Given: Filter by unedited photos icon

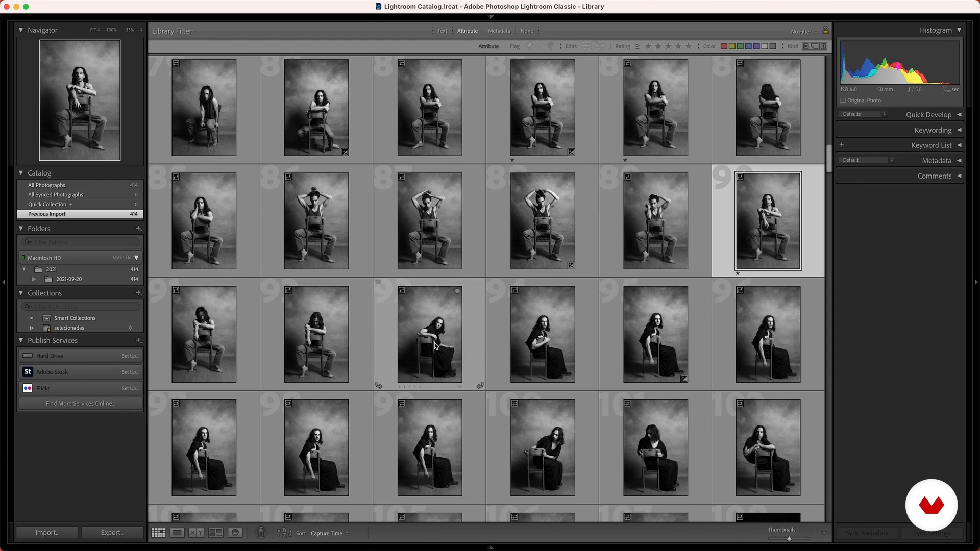Looking at the screenshot, I should 600,46.
